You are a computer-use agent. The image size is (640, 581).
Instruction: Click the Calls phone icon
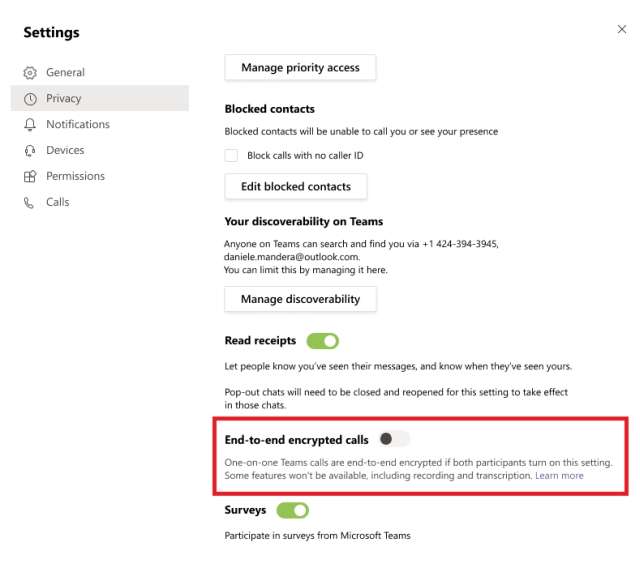point(29,203)
